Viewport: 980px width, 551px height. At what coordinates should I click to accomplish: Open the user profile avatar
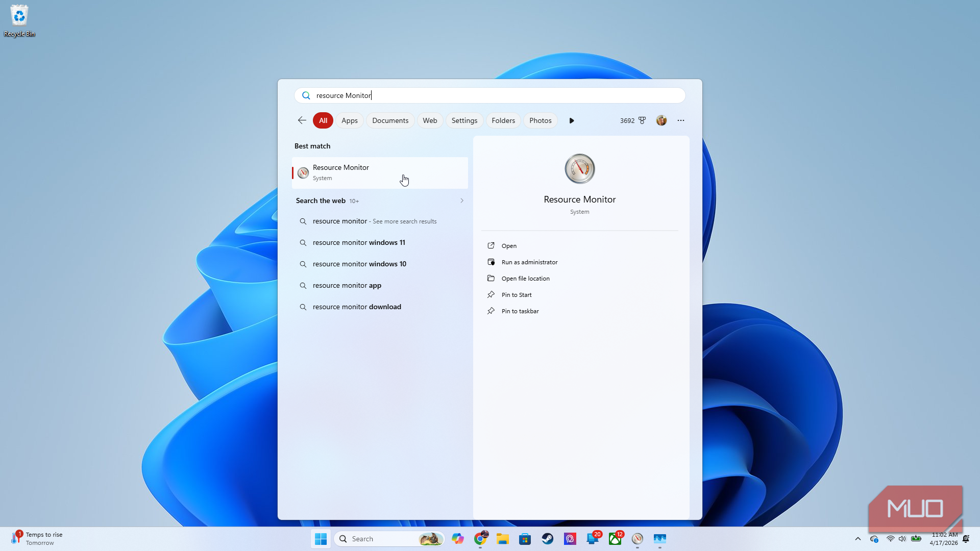(661, 120)
